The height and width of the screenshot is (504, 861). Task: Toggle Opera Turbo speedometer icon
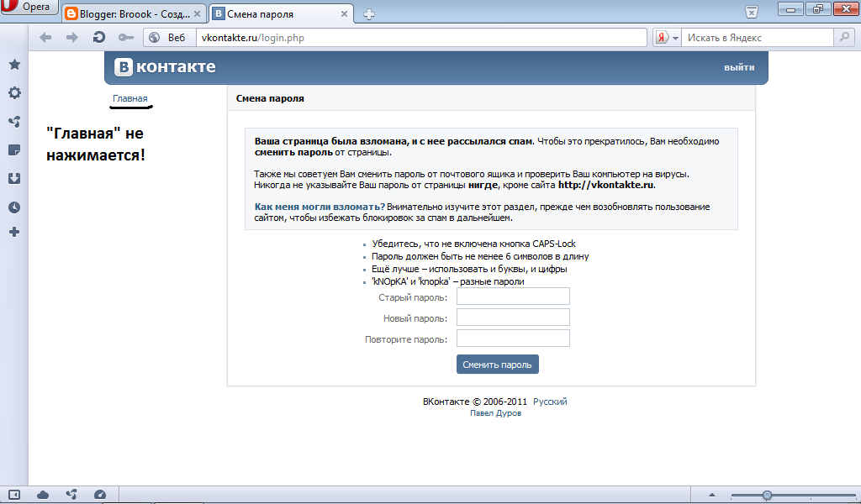click(99, 495)
